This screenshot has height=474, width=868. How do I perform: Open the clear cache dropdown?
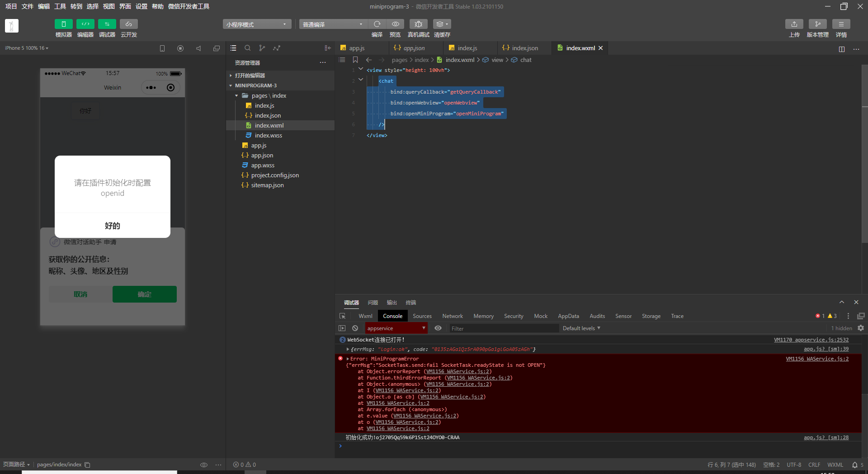pyautogui.click(x=442, y=24)
